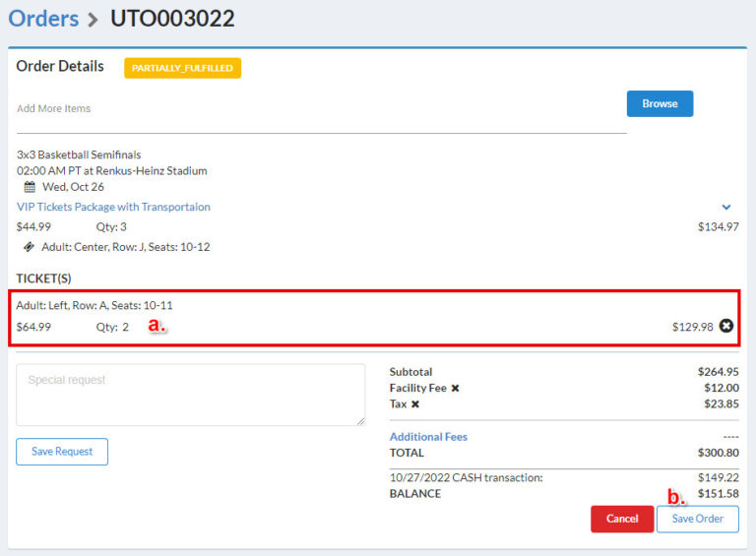The image size is (756, 556).
Task: Open the Additional Fees link
Action: click(428, 437)
